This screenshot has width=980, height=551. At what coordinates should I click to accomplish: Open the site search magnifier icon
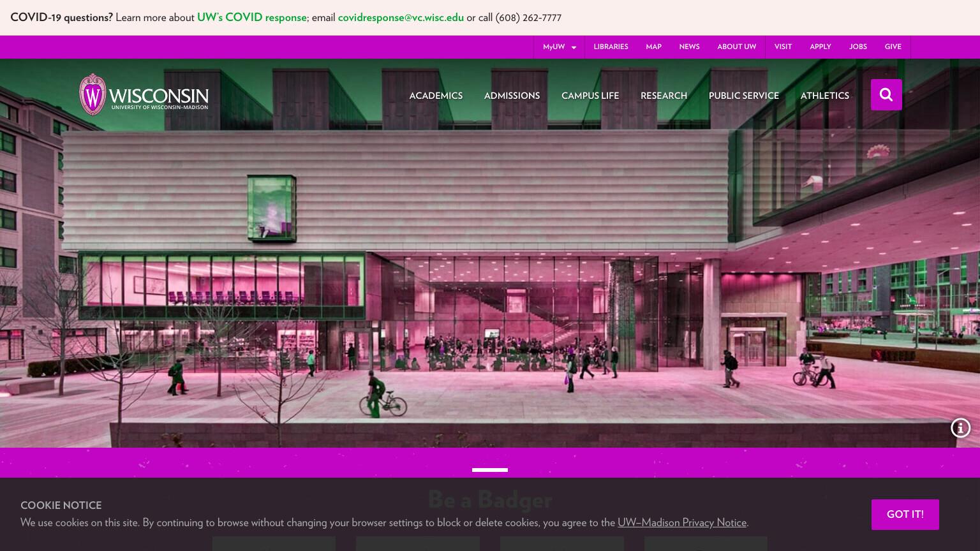click(x=886, y=94)
